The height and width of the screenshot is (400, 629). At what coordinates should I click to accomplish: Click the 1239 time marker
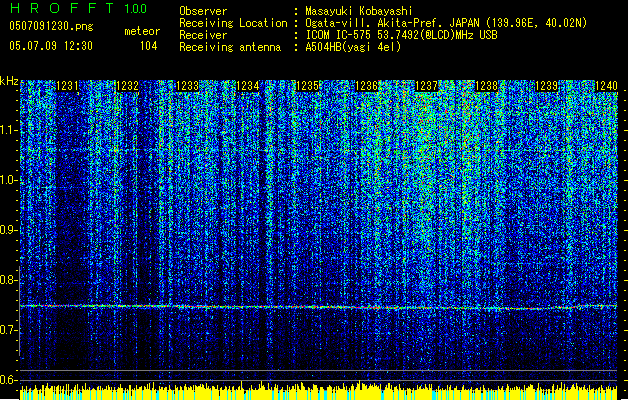tap(547, 86)
